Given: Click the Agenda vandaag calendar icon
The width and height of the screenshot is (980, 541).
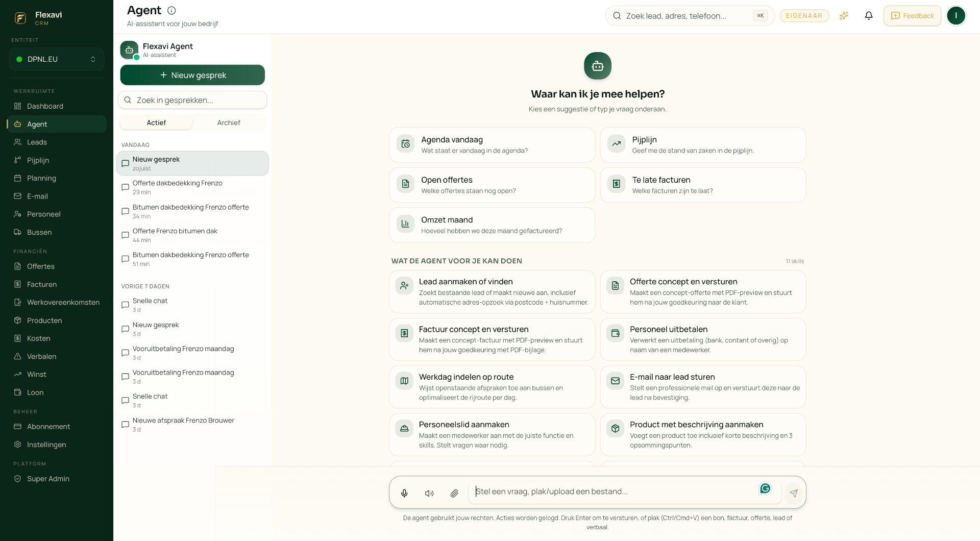Looking at the screenshot, I should click(406, 144).
